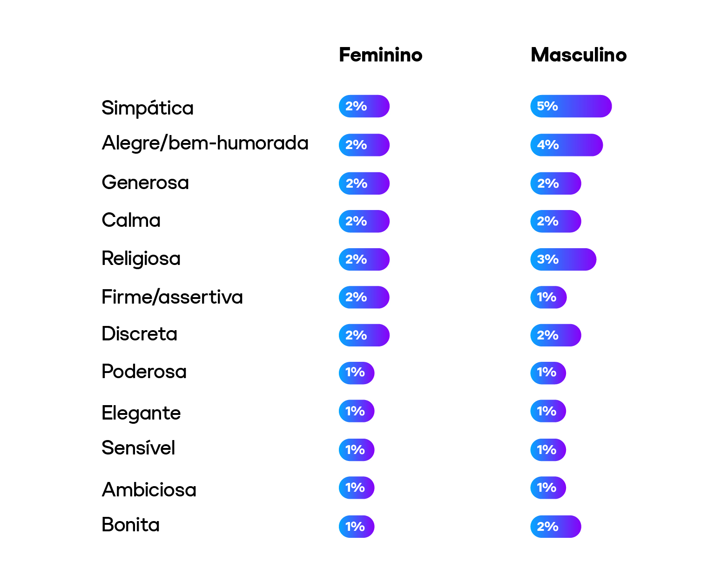
Task: Click the Firme/assertiva label
Action: point(172,297)
